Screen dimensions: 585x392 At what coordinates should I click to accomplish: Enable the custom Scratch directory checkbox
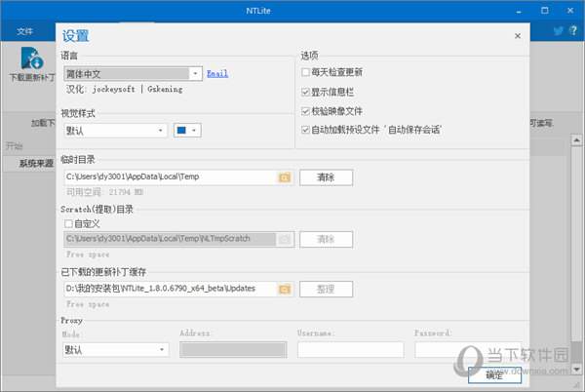click(68, 223)
